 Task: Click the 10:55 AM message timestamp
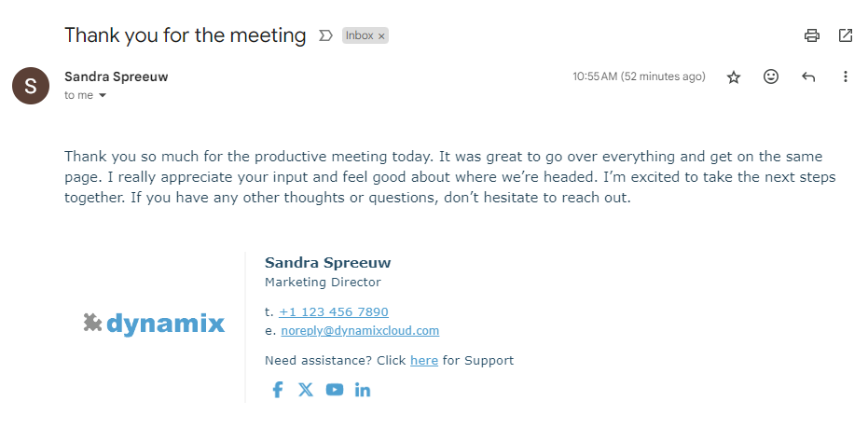(x=639, y=76)
